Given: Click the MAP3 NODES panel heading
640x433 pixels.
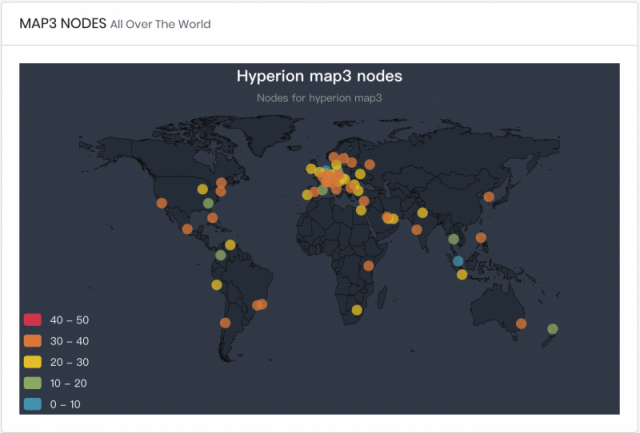Looking at the screenshot, I should (63, 24).
